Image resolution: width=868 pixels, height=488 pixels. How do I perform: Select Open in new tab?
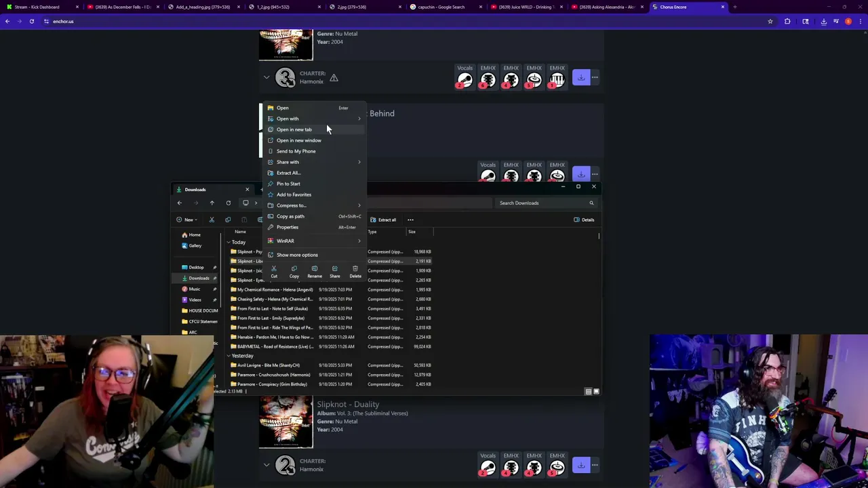(x=315, y=129)
